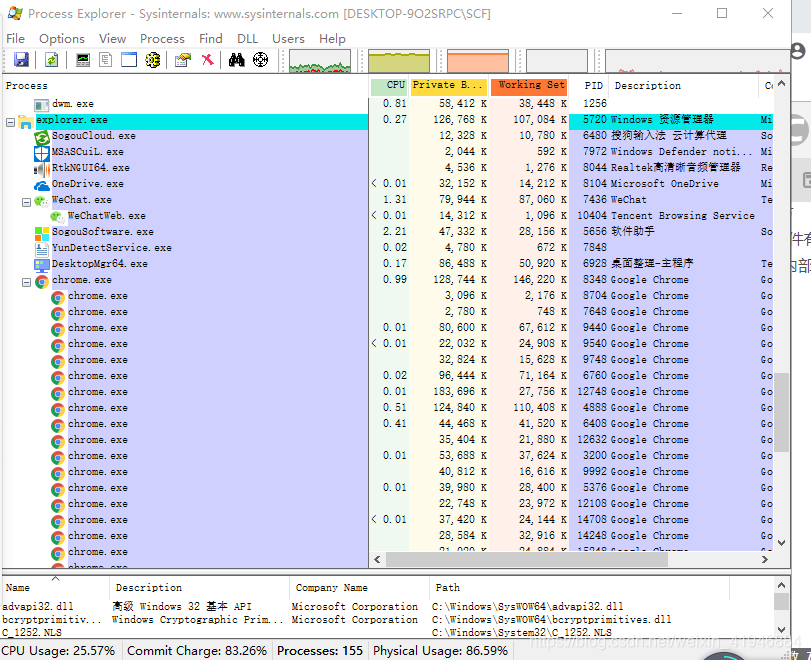811x660 pixels.
Task: Click PID 12748 Google Chrome cell
Action: (649, 392)
